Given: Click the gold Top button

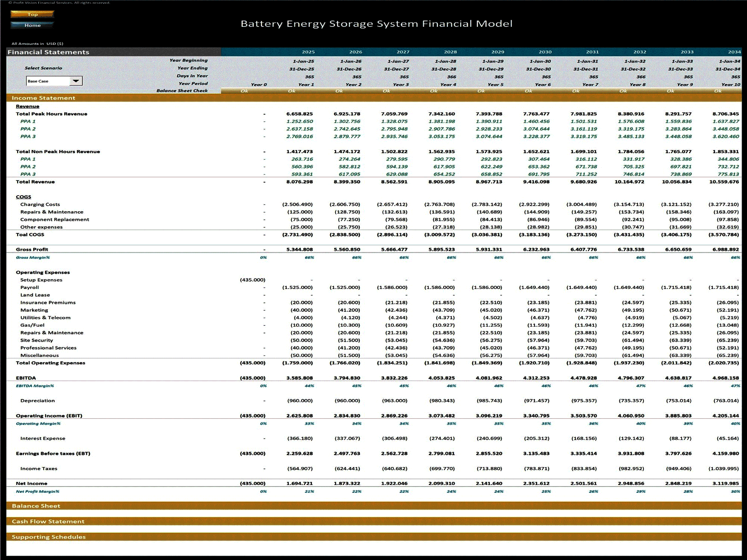Looking at the screenshot, I should pos(32,14).
